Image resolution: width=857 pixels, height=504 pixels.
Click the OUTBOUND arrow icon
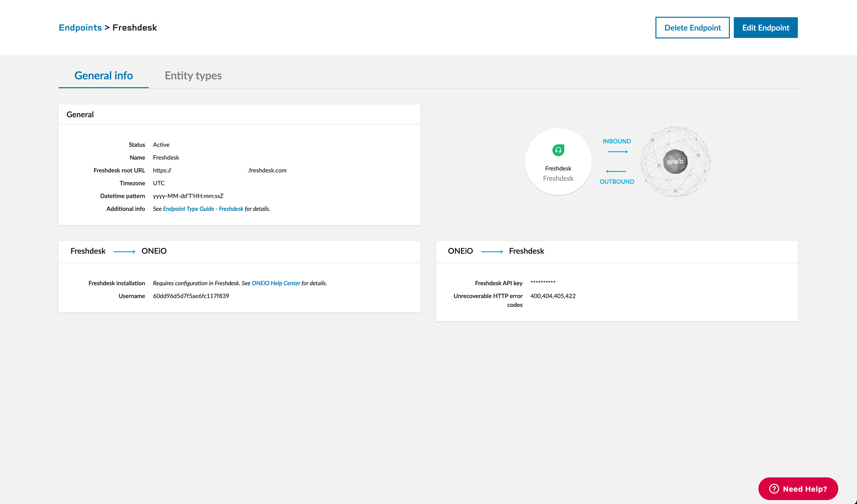[616, 171]
